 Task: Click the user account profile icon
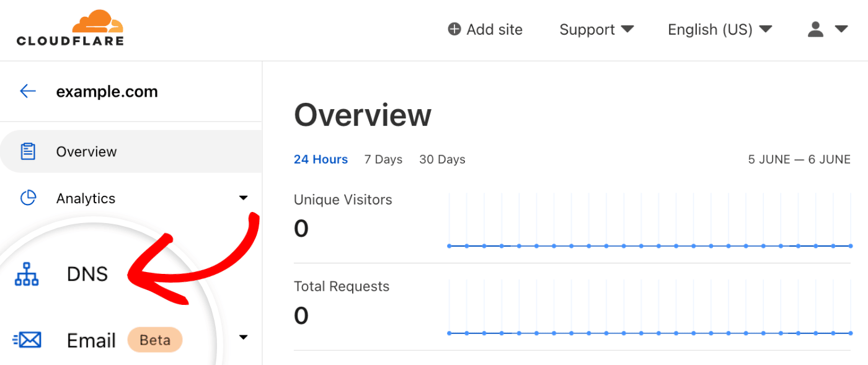tap(816, 29)
